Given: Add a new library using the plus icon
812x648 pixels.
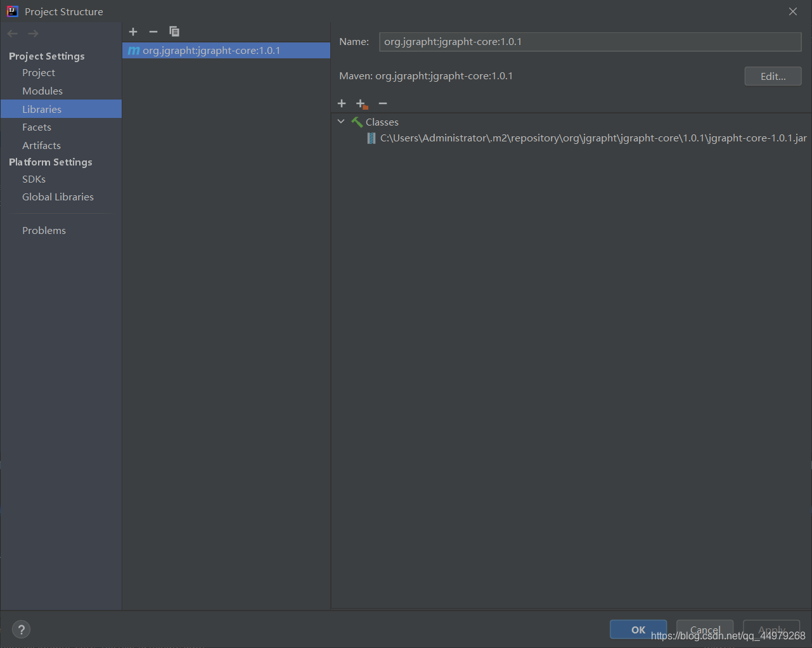Looking at the screenshot, I should point(133,31).
